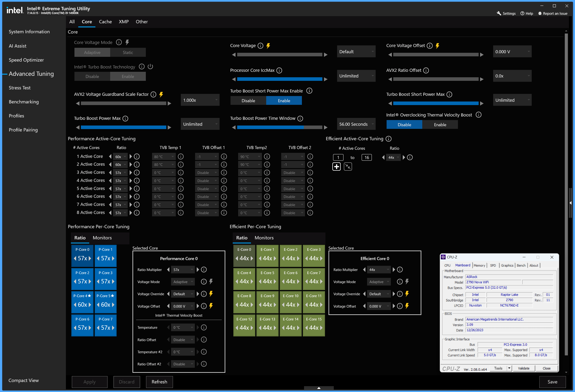575x392 pixels.
Task: Click the collapse range icon beside plus
Action: 348,167
